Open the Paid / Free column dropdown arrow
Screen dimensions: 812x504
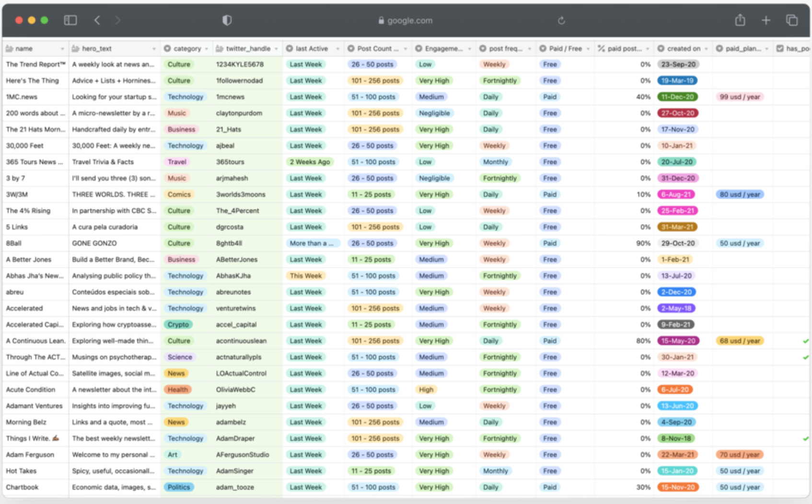588,49
